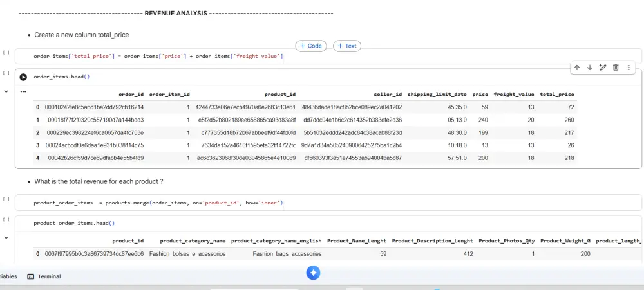Viewport: 644px width, 290px height.
Task: Click seller id 48436dade18ac8b2bce089ec2a041202
Action: tap(352, 107)
